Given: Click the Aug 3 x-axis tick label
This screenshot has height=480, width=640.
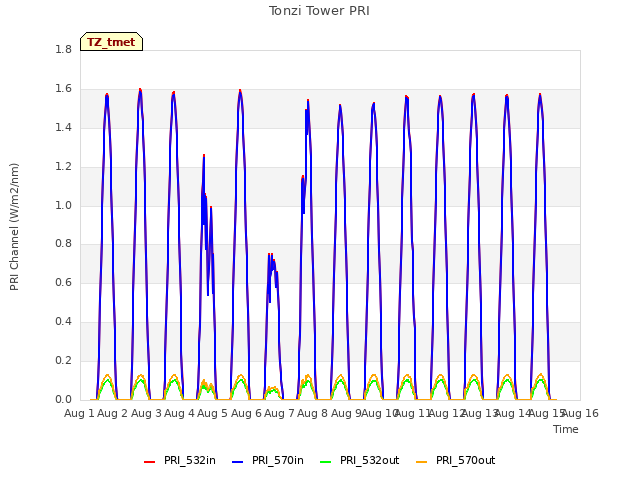Looking at the screenshot, I should click(x=146, y=413).
